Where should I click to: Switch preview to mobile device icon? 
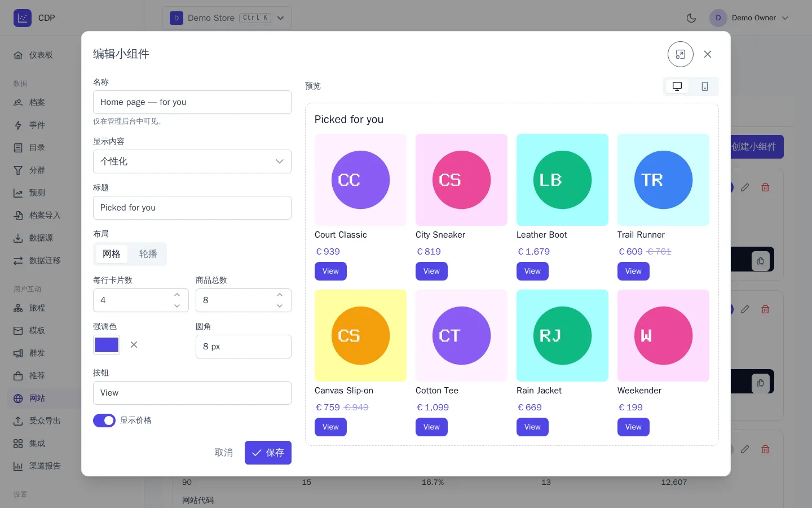point(705,86)
